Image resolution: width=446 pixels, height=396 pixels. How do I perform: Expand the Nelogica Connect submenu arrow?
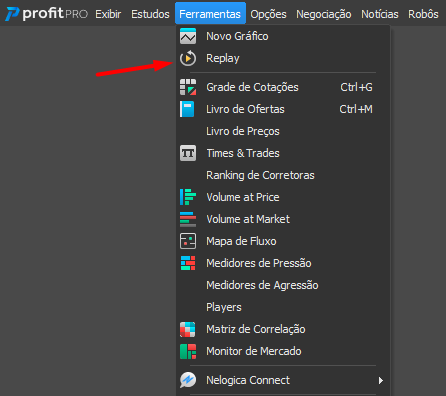click(381, 380)
